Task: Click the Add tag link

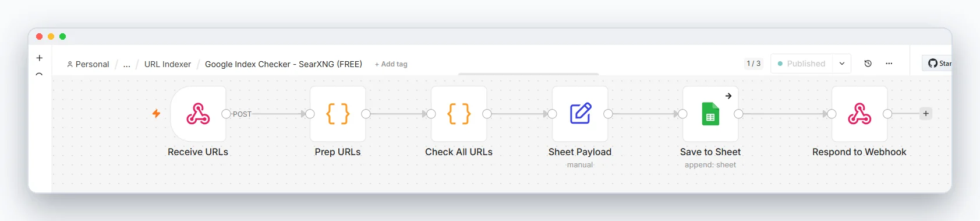Action: click(391, 64)
